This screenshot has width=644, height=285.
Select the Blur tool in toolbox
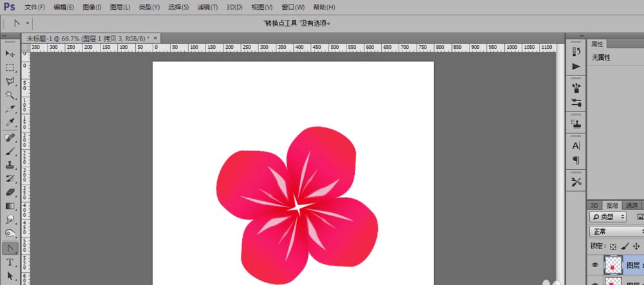(10, 220)
